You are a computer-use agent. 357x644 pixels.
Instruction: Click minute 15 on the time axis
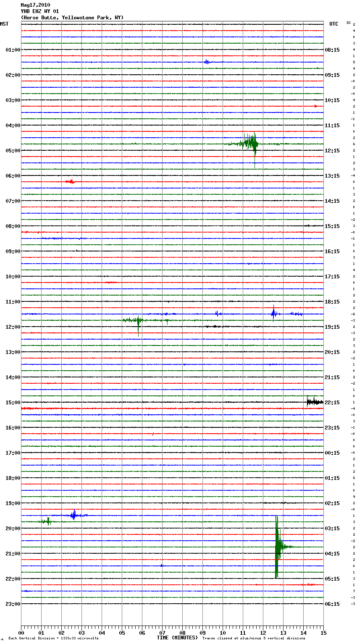(x=323, y=633)
